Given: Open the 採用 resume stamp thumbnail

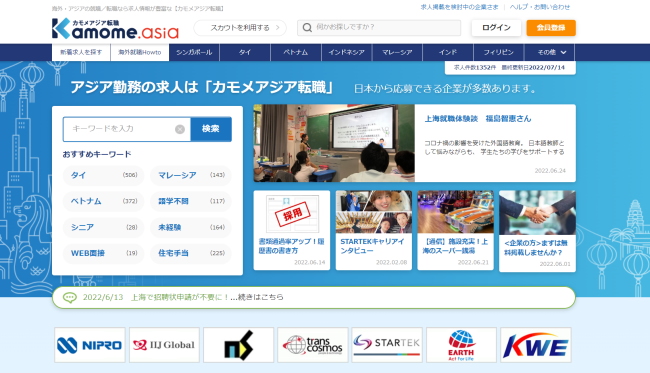Looking at the screenshot, I should point(292,213).
